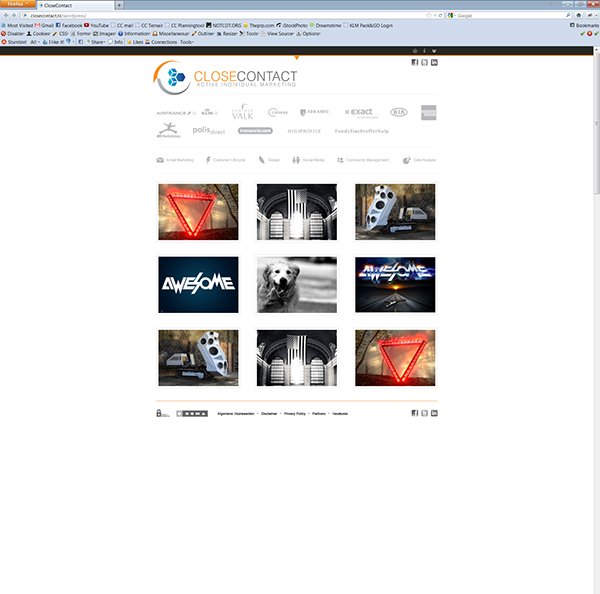Click the I like it! thumbs-up button
The width and height of the screenshot is (600, 594).
pos(53,42)
